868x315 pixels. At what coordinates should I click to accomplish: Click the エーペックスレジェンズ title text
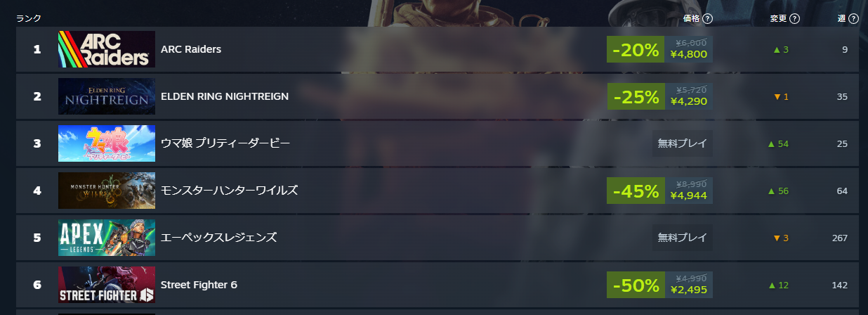tap(218, 238)
